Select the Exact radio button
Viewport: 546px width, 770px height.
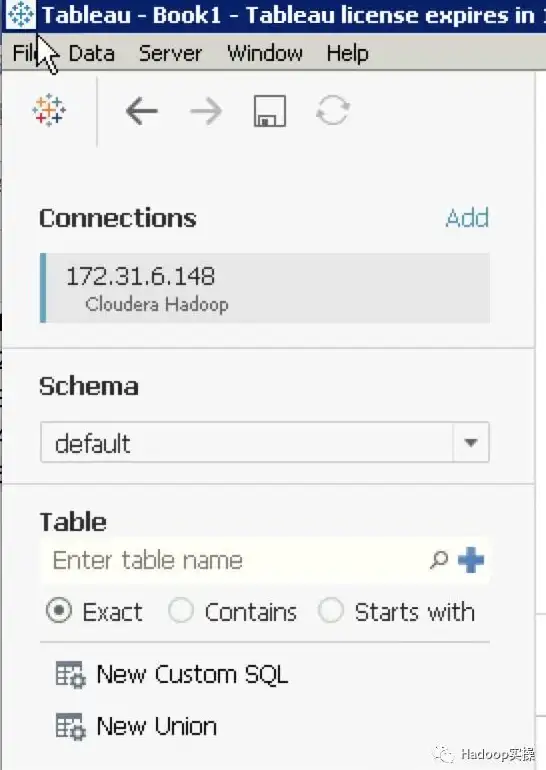(59, 611)
